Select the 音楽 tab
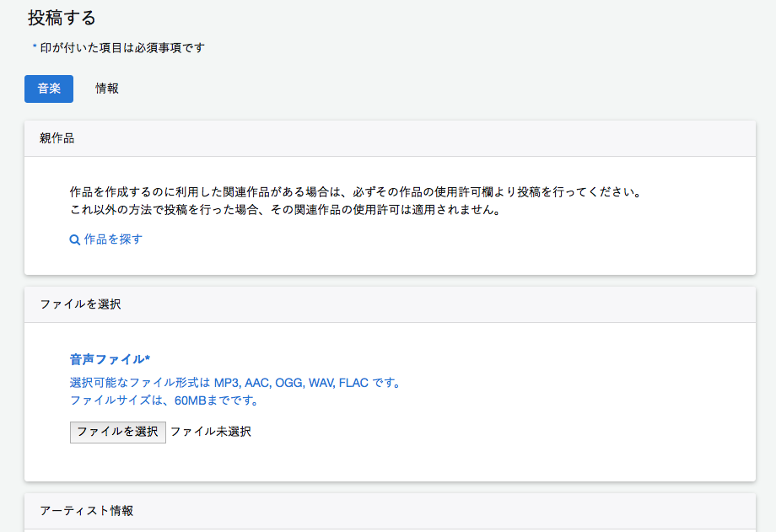The height and width of the screenshot is (532, 776). 49,89
